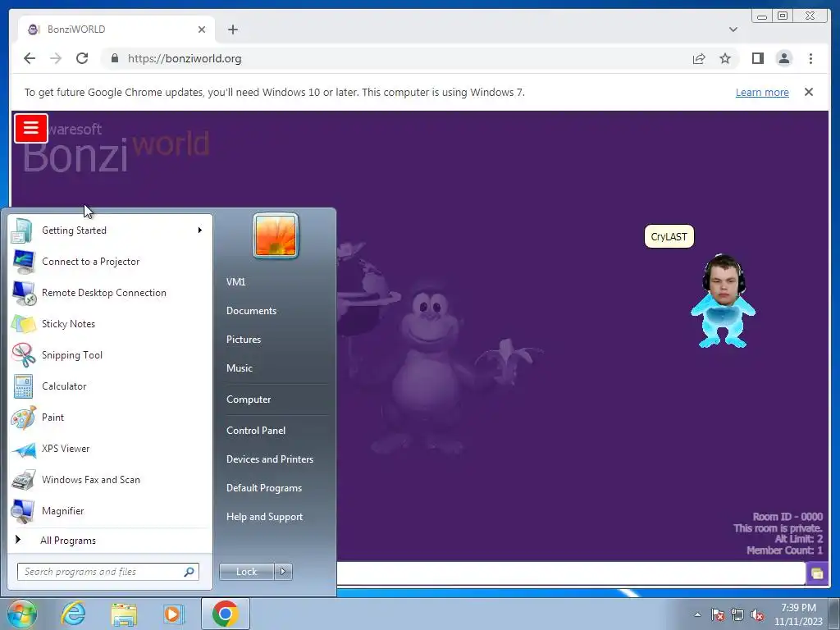
Task: Launch Sticky Notes
Action: click(x=110, y=323)
